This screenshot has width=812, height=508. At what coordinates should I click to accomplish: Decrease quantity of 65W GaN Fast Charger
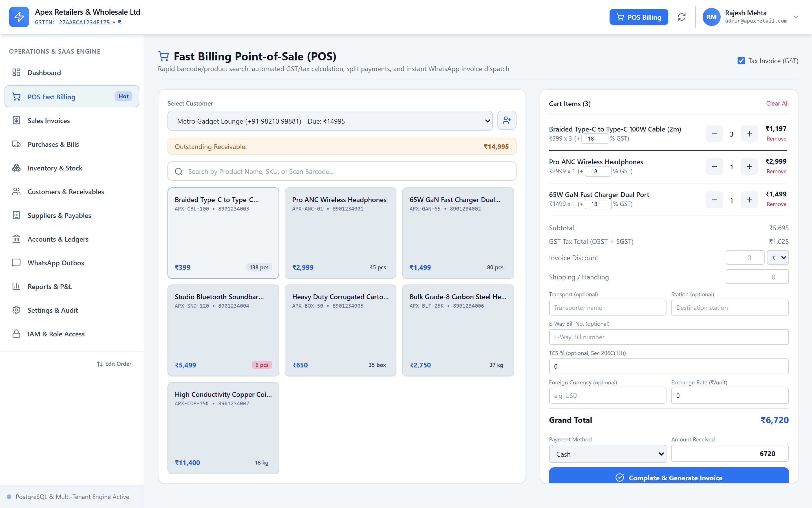point(714,200)
